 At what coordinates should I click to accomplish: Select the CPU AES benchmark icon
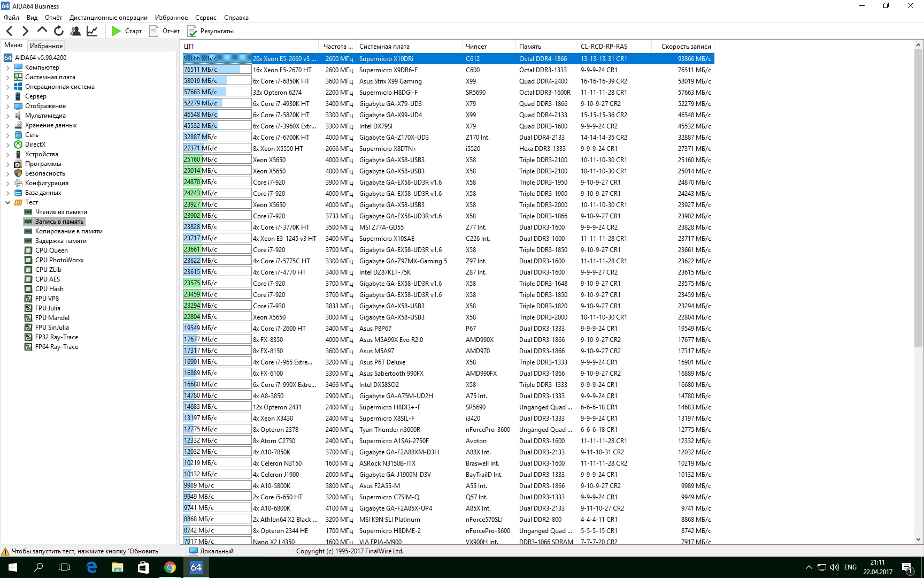pos(28,279)
